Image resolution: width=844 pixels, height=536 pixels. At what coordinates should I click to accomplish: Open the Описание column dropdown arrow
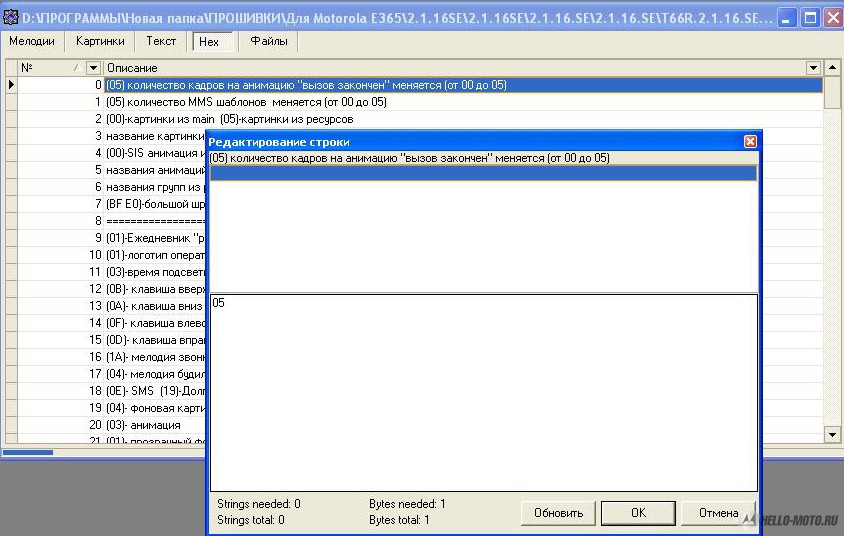(813, 68)
